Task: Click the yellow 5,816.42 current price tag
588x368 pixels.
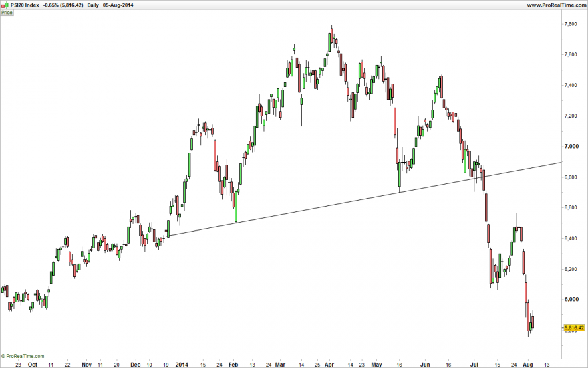Action: tap(574, 328)
